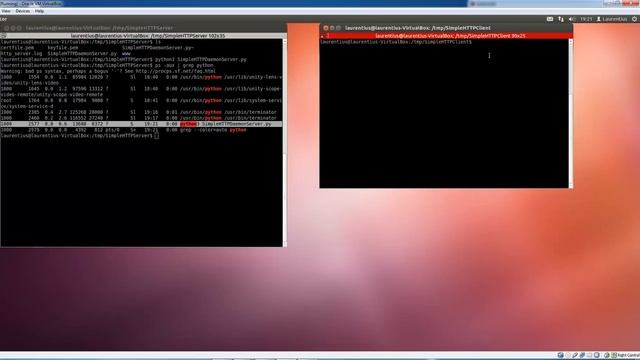Click the highlighted python3 SimpleHTTPDaemonServer.py process row

(x=141, y=124)
